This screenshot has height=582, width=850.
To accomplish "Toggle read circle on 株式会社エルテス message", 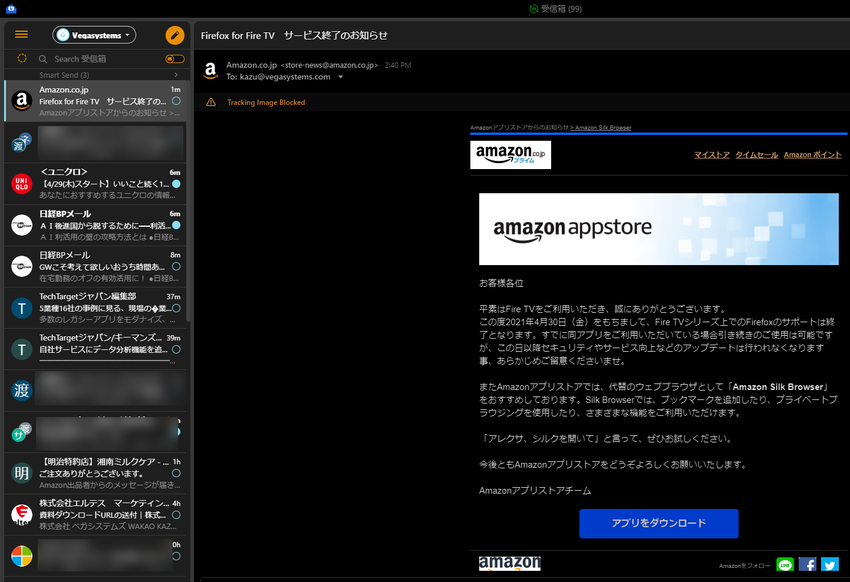I will [x=176, y=515].
